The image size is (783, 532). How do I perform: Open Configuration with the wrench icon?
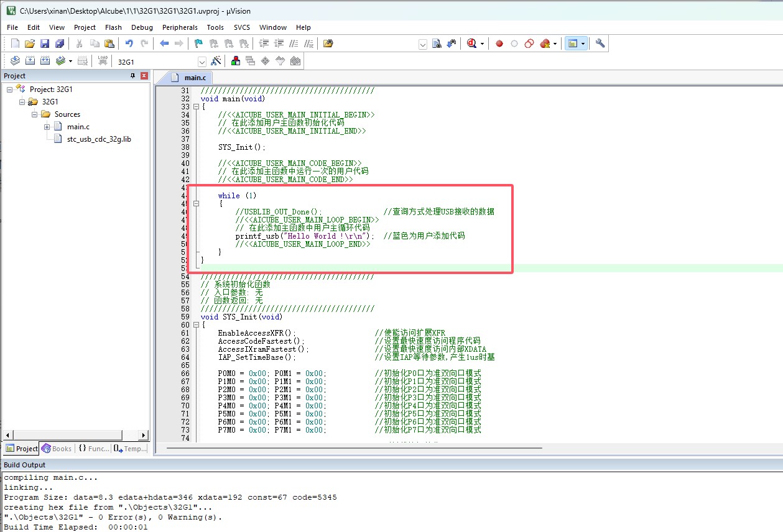[x=600, y=44]
